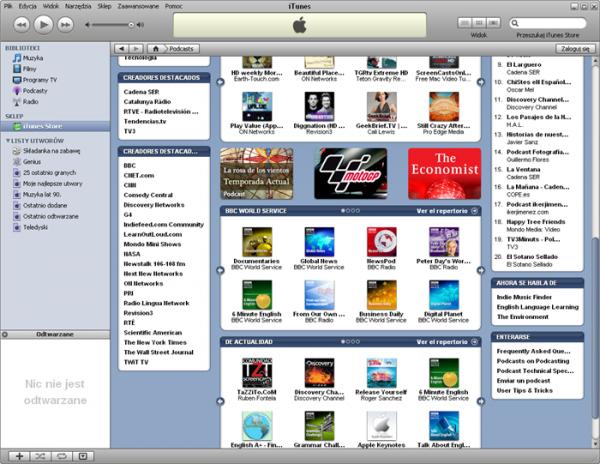Open Filmy library in sidebar
600x464 pixels.
tap(29, 69)
